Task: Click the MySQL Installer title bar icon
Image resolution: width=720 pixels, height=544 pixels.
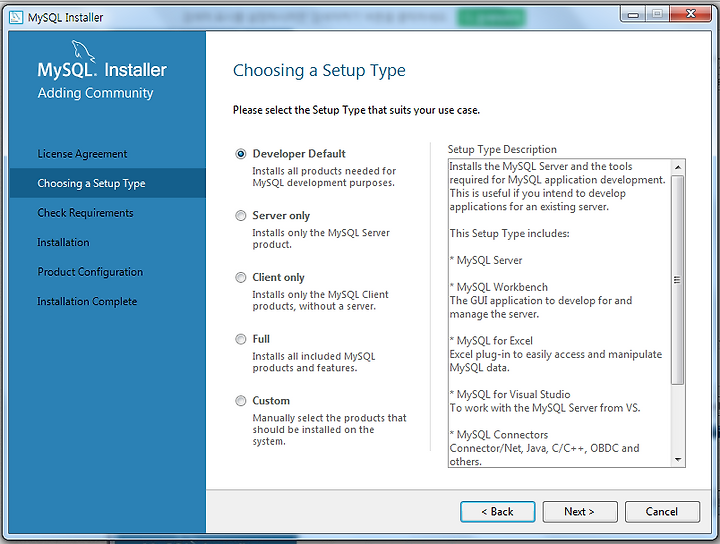Action: click(16, 17)
